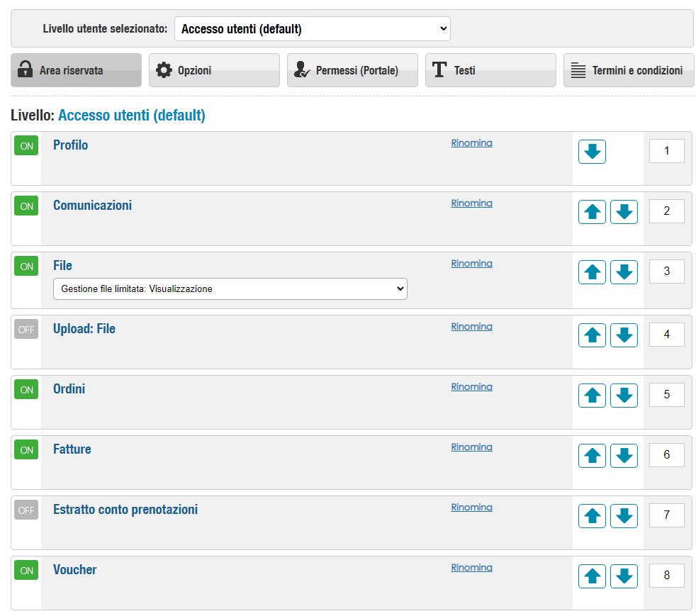Move Comunicazioni up with arrow button
The height and width of the screenshot is (616, 696).
pos(592,212)
